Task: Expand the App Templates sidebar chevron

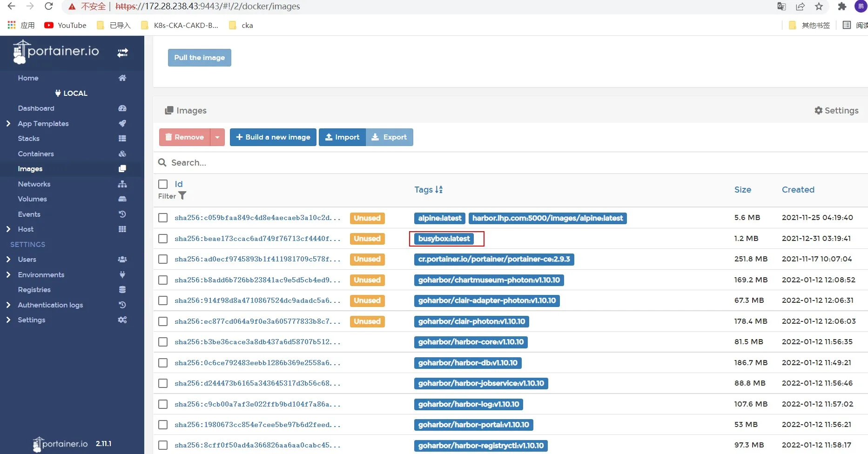Action: coord(8,123)
